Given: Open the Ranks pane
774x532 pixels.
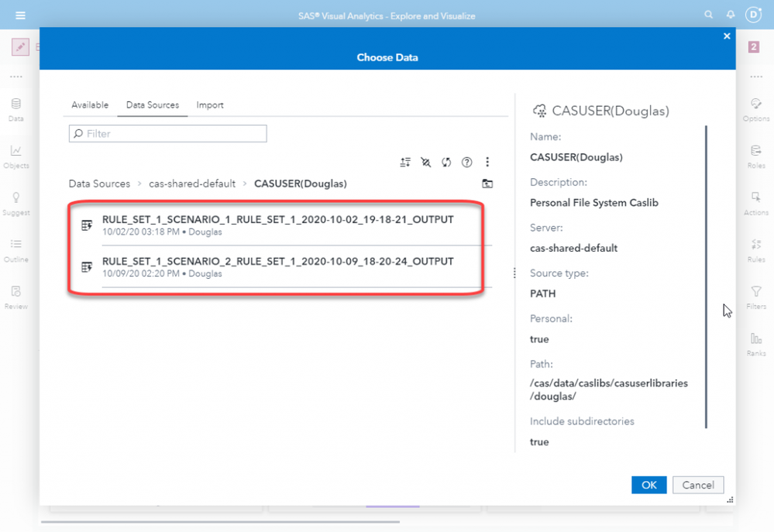Looking at the screenshot, I should (x=755, y=345).
